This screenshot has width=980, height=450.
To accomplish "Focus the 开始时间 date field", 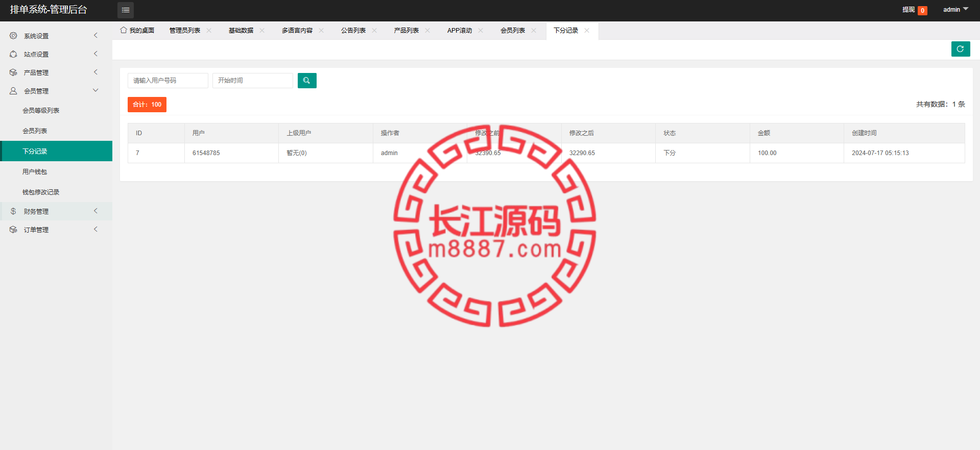I will point(253,81).
